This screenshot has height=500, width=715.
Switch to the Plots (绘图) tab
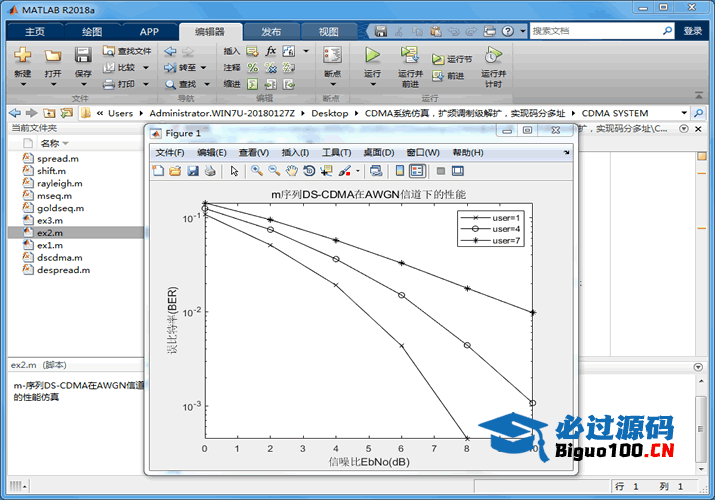[92, 31]
